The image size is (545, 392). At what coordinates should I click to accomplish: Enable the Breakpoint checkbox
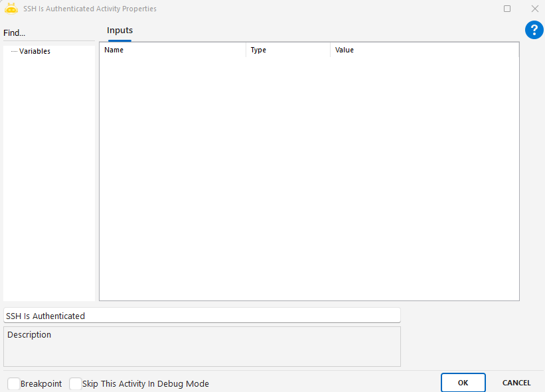click(x=13, y=383)
